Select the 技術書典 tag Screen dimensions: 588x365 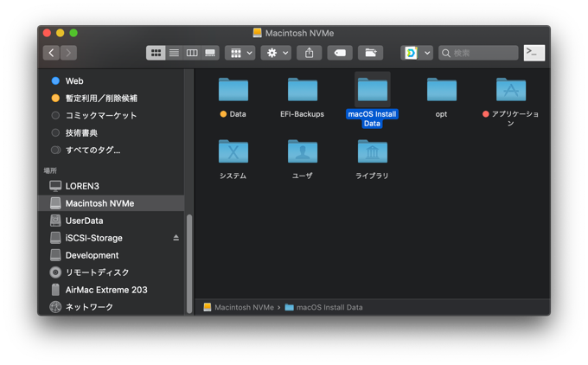(x=111, y=133)
